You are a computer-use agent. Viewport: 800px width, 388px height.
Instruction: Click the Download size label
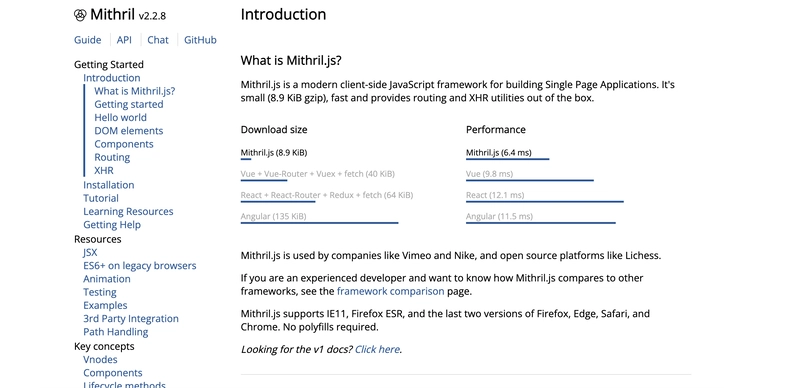tap(274, 130)
